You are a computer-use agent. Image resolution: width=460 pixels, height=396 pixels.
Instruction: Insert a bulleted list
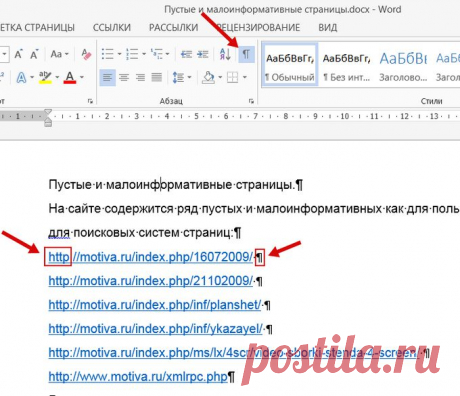point(108,54)
